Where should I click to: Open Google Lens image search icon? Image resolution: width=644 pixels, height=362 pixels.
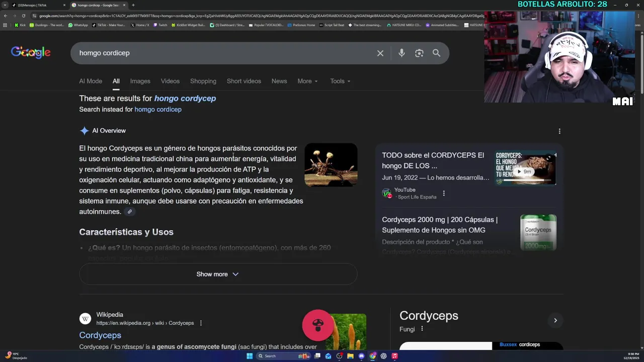pos(419,53)
